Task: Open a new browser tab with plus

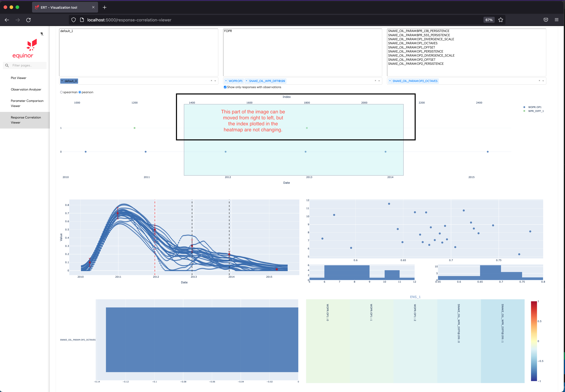Action: pos(105,7)
